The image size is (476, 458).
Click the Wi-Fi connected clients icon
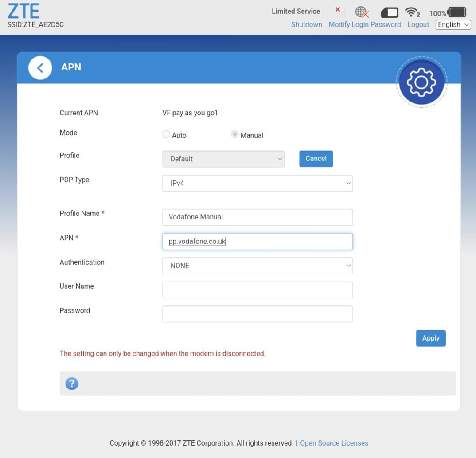[412, 12]
